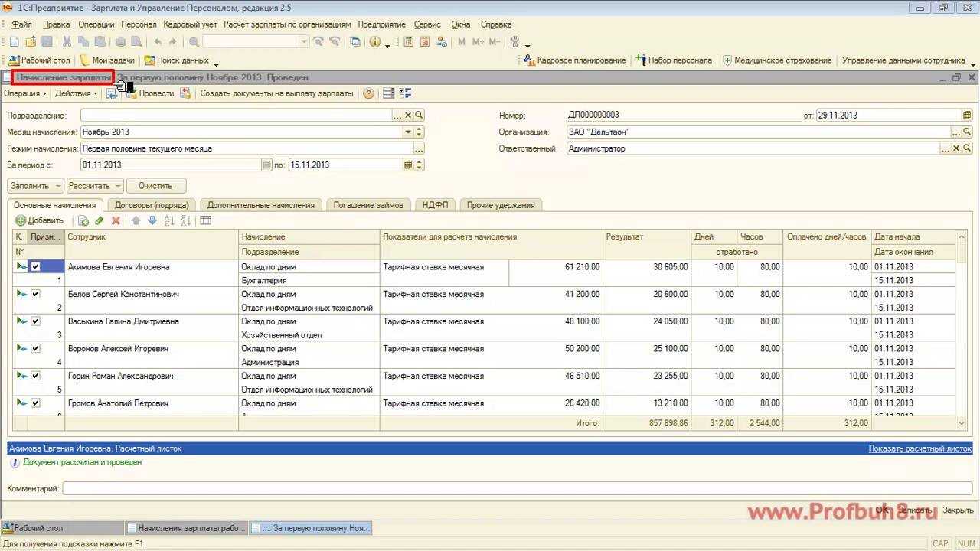The image size is (980, 551).
Task: Uncheck the Воронов Алексей Игоревич checkbox
Action: click(35, 348)
